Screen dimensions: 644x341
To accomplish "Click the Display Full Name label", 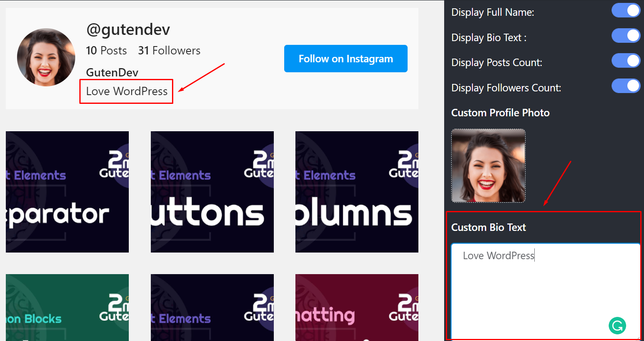I will [493, 12].
